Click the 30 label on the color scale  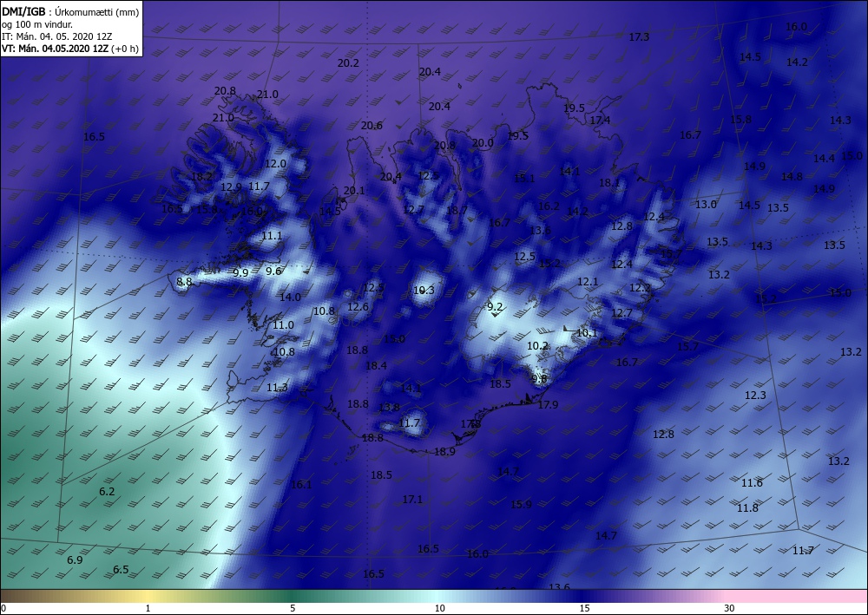pyautogui.click(x=729, y=608)
